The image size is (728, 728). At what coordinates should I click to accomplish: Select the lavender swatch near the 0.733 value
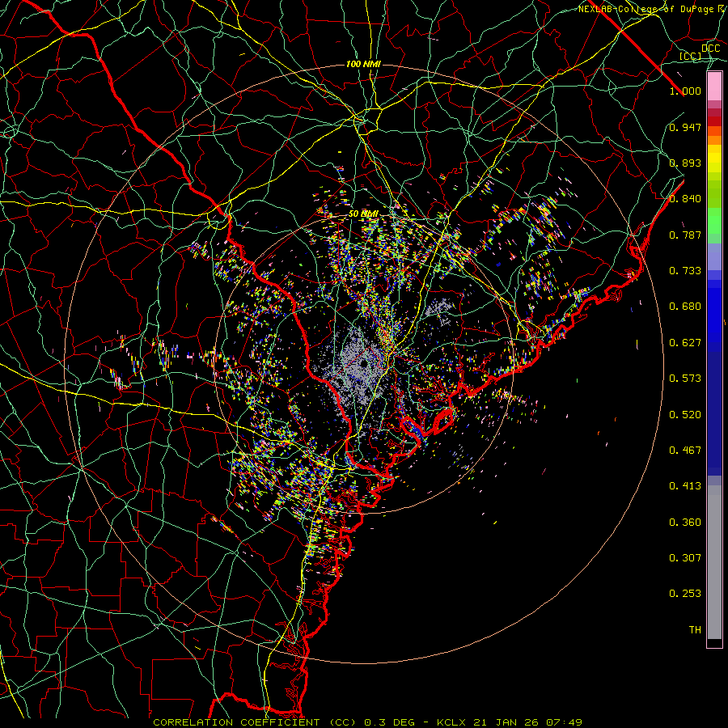coord(714,256)
